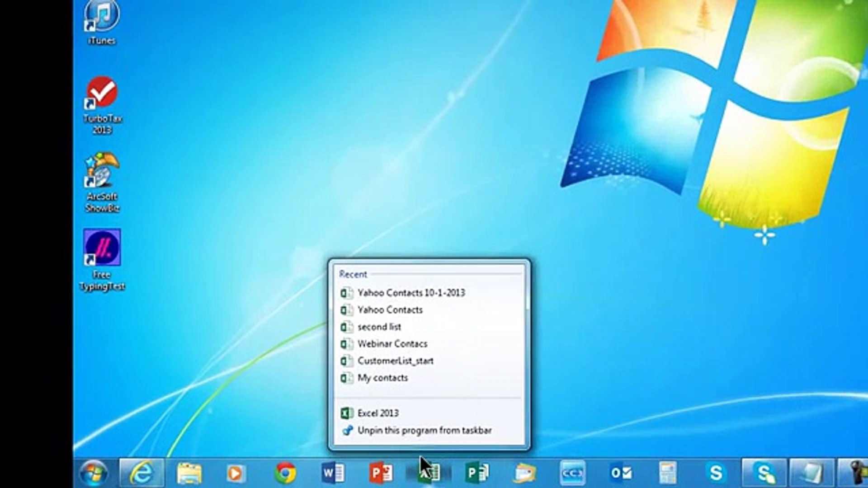
Task: Open Outlook from the taskbar
Action: coord(621,473)
